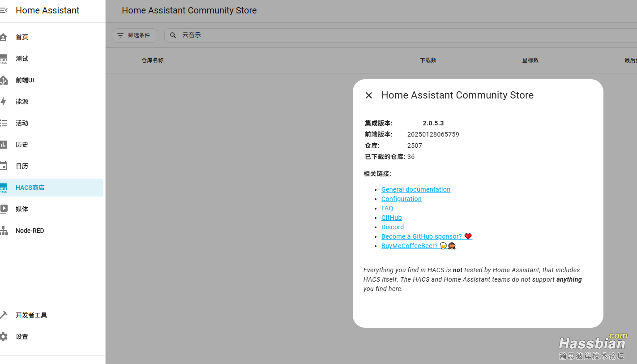Open 前端UI sidebar entry
The height and width of the screenshot is (364, 637).
point(25,80)
